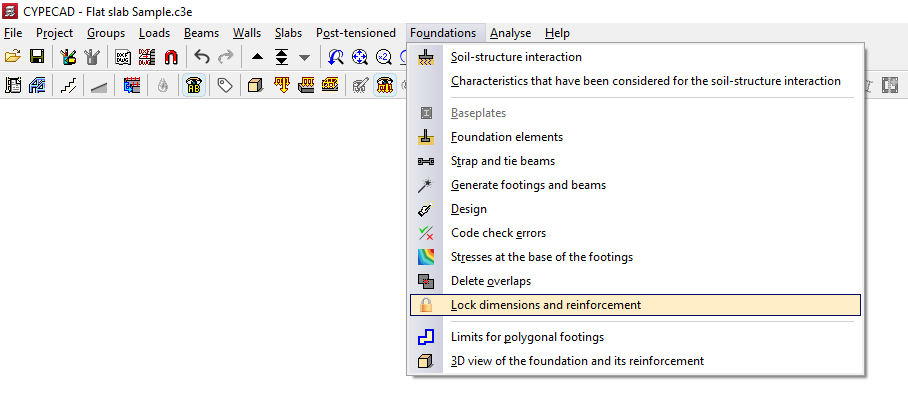Select Soil-structure interaction
The height and width of the screenshot is (400, 908).
click(x=516, y=57)
